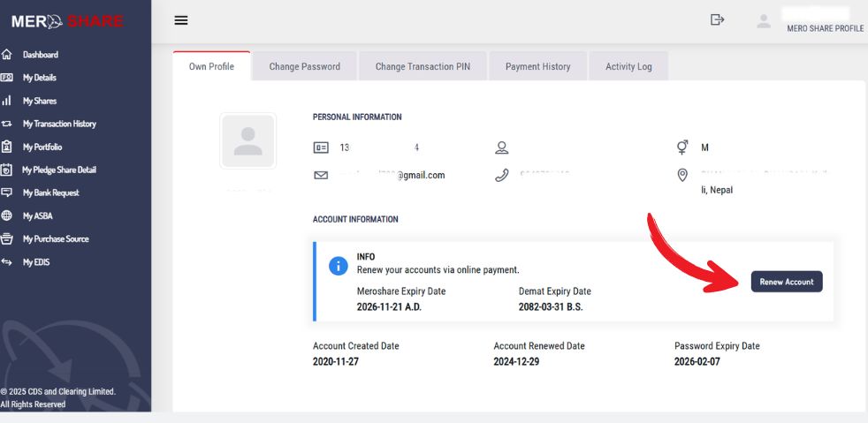
Task: Open the Change Password tab
Action: (304, 66)
